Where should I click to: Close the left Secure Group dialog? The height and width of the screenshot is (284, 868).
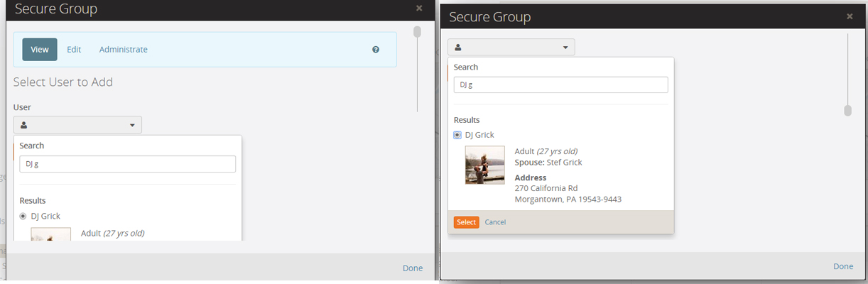coord(419,9)
